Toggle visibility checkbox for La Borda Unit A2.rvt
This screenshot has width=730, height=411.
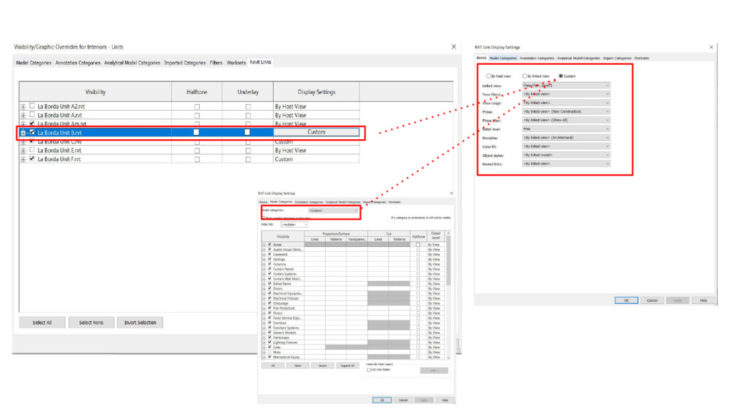click(x=32, y=105)
